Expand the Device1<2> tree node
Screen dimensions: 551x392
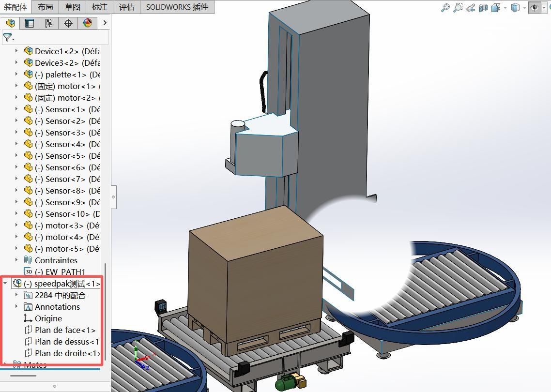click(x=16, y=51)
